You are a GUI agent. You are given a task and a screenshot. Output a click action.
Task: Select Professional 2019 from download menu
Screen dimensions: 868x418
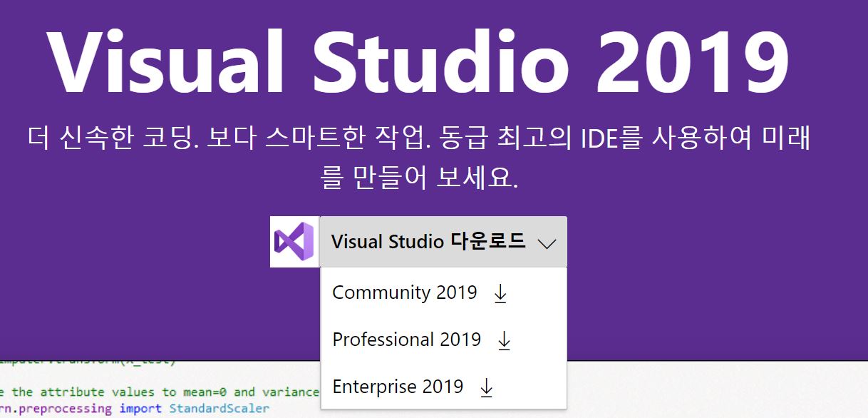(x=443, y=340)
